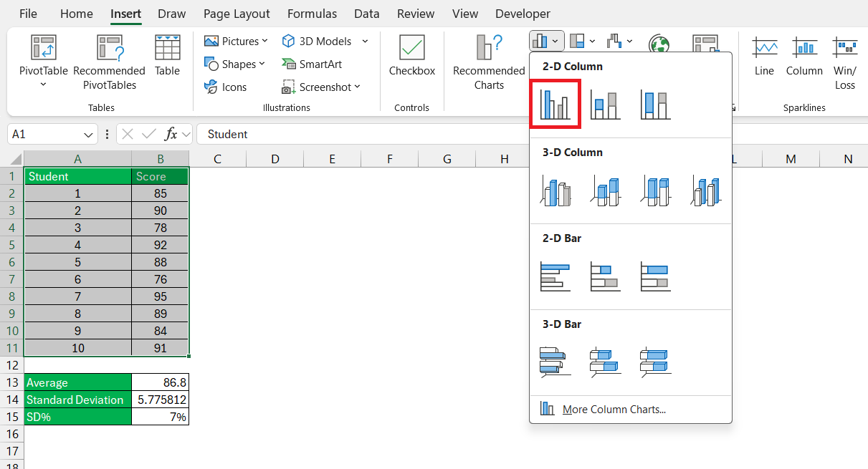Image resolution: width=868 pixels, height=469 pixels.
Task: Choose the 3-D Stacked Bar chart
Action: pyautogui.click(x=606, y=362)
